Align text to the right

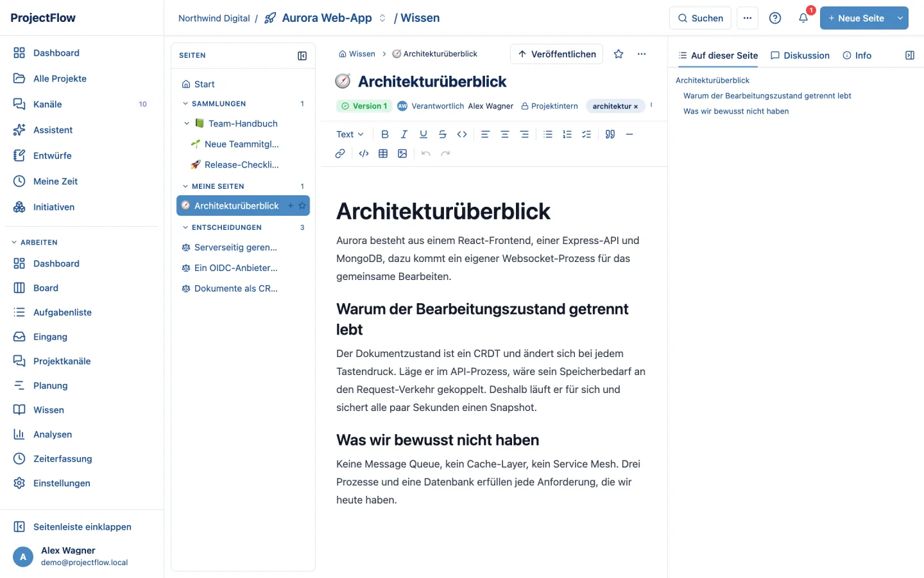coord(524,134)
